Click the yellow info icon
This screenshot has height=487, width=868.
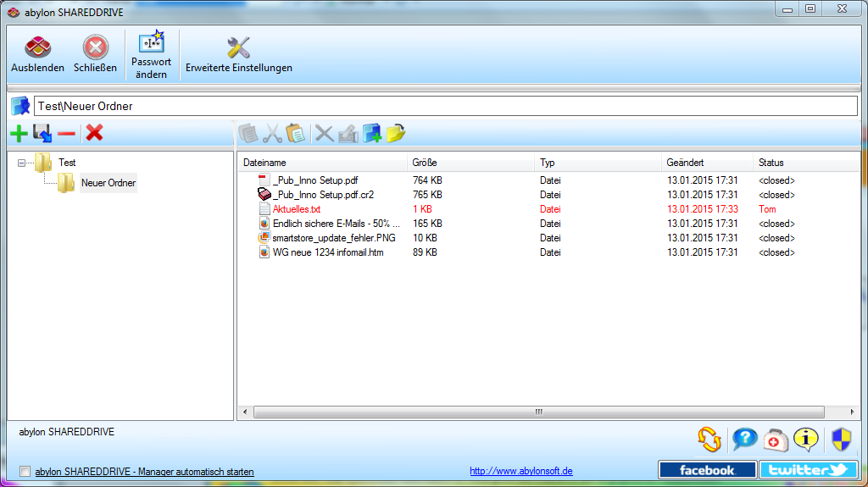click(x=806, y=440)
